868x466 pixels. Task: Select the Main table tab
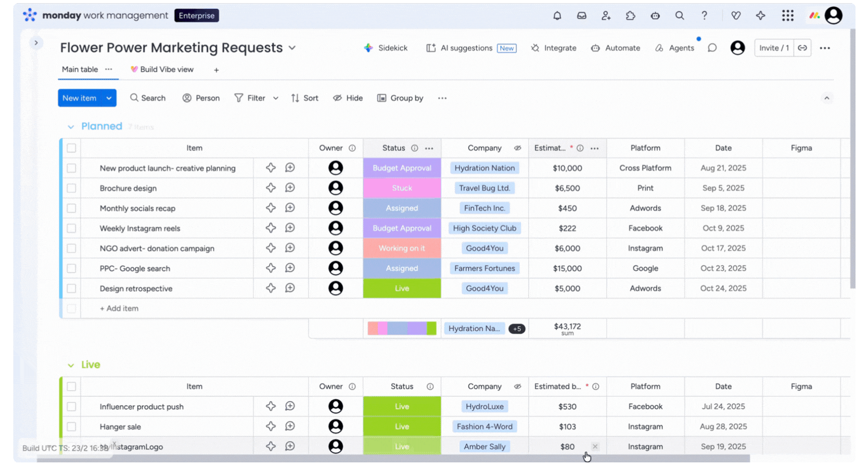coord(80,70)
